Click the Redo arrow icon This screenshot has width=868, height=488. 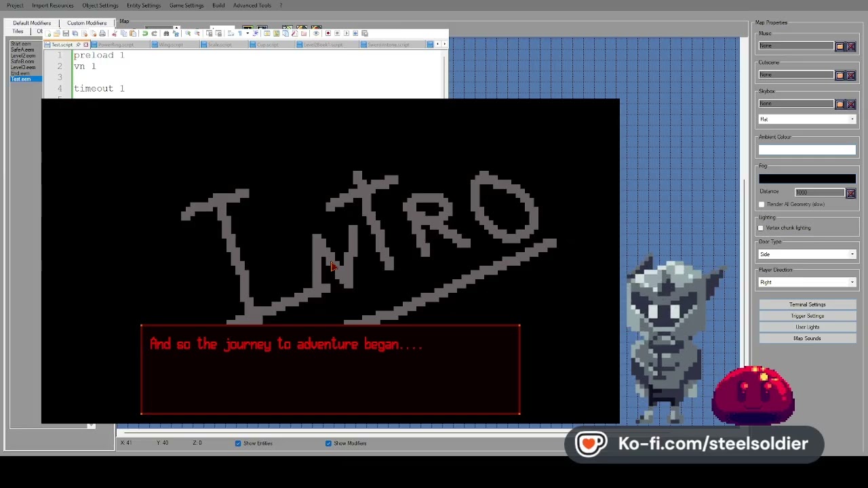coord(154,33)
